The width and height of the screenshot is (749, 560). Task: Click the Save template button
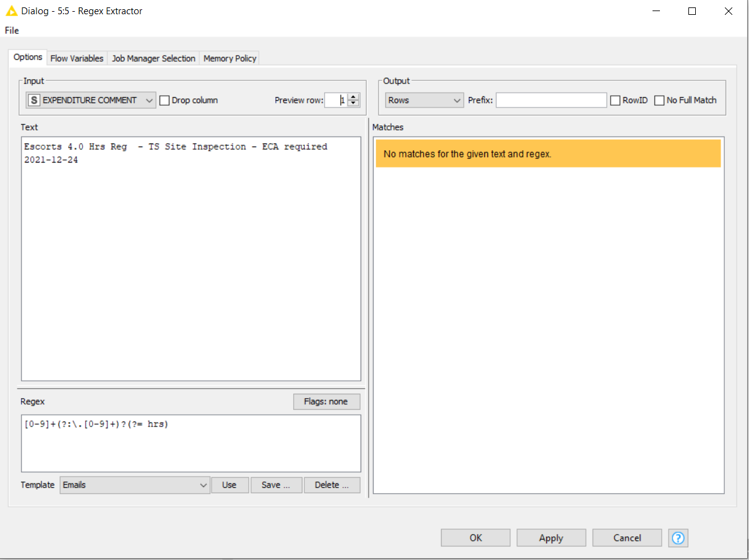coord(276,485)
